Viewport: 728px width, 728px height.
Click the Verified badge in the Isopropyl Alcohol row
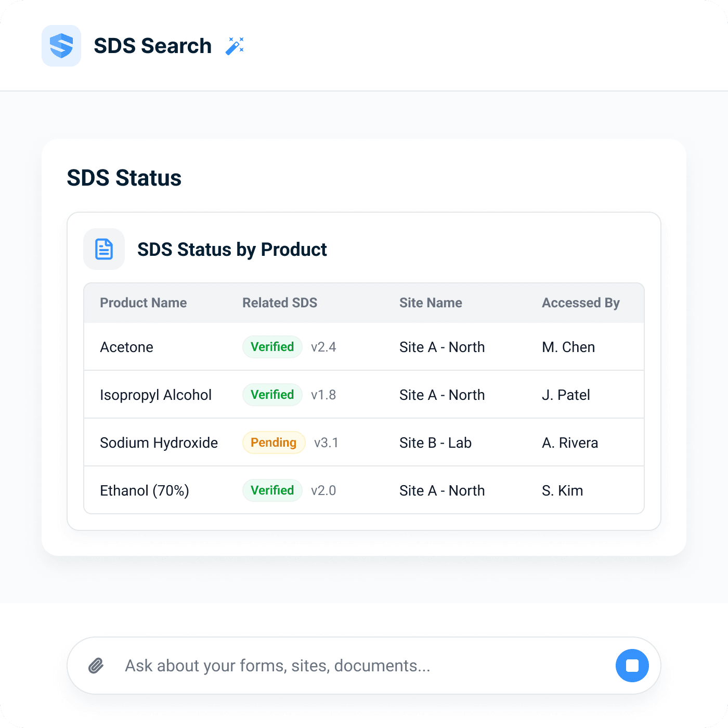coord(272,395)
